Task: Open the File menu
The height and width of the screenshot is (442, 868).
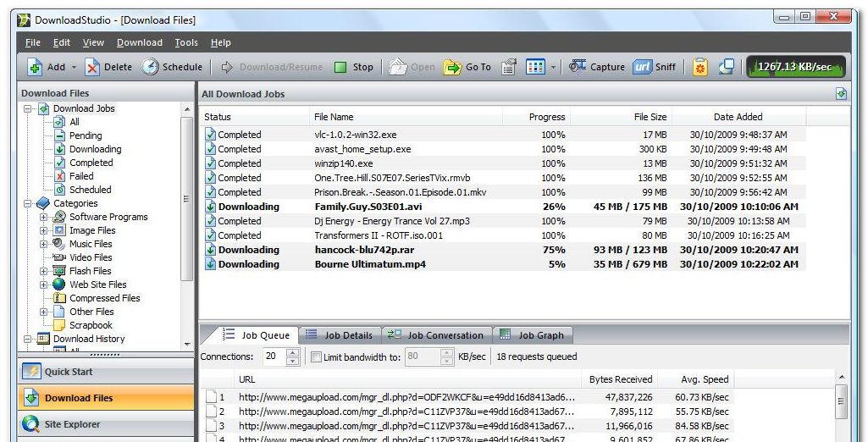Action: click(33, 42)
